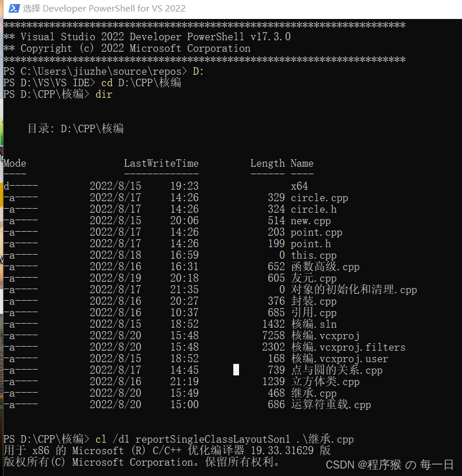The image size is (462, 476).
Task: Click the length value '7258'
Action: (x=274, y=336)
